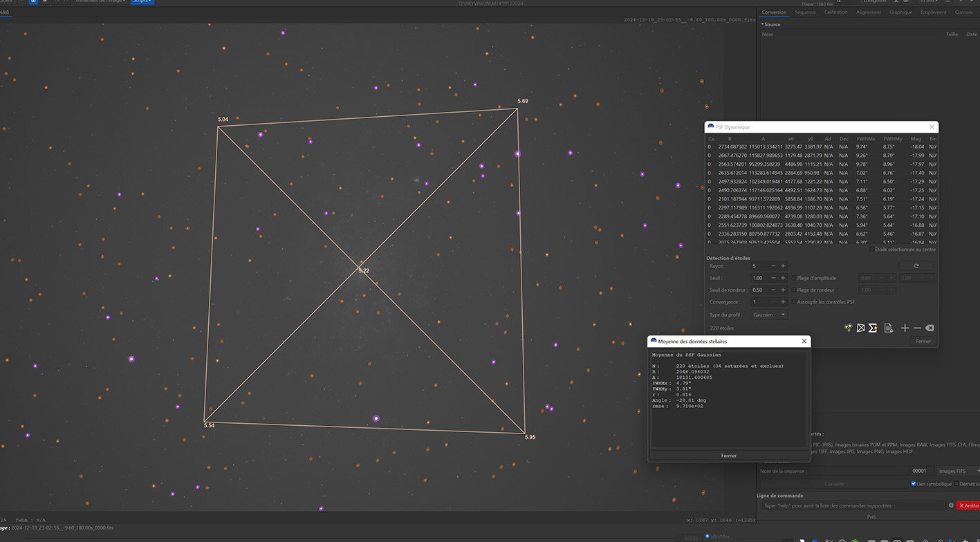This screenshot has height=542, width=980.
Task: Click the Convertir button
Action: point(835,484)
